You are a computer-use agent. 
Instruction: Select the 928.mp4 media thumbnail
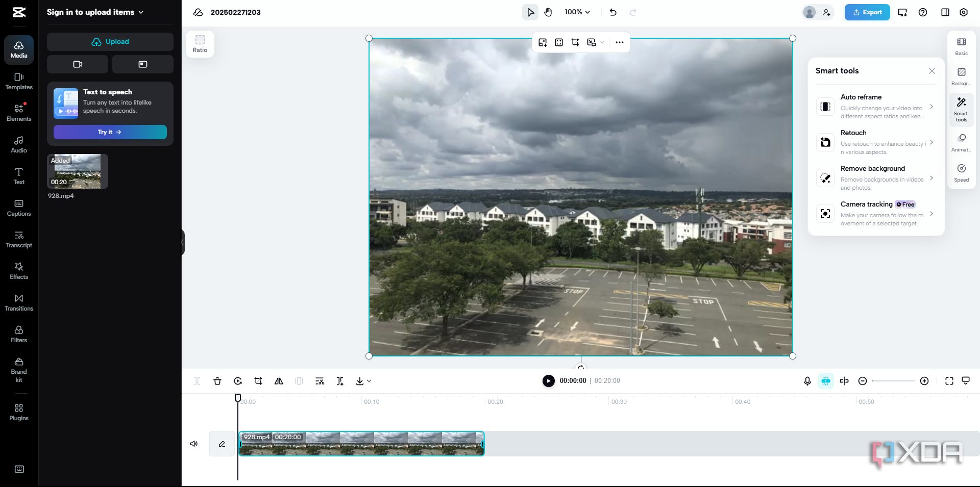point(78,171)
